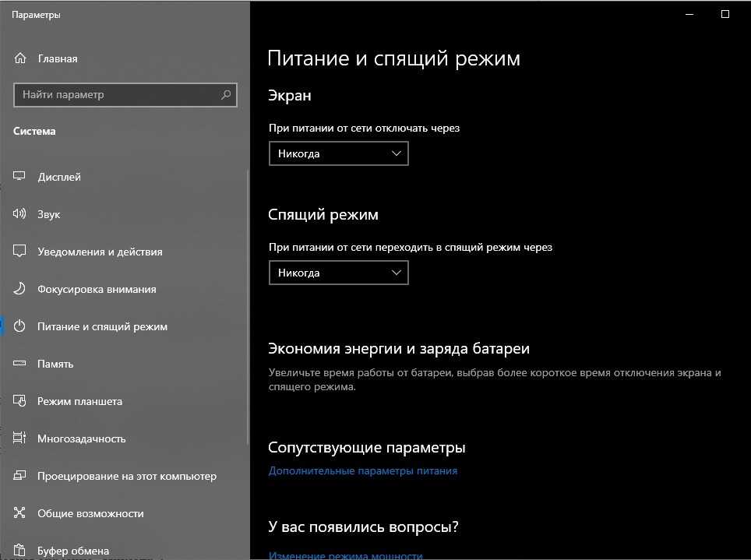Open the Общие возможности settings page
This screenshot has width=751, height=560.
[x=90, y=513]
